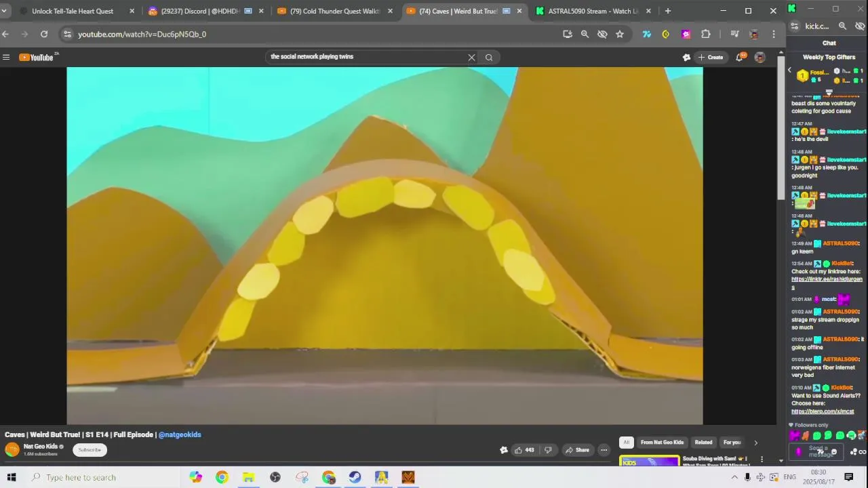Open Fossi top gifter entry
868x488 pixels.
813,75
